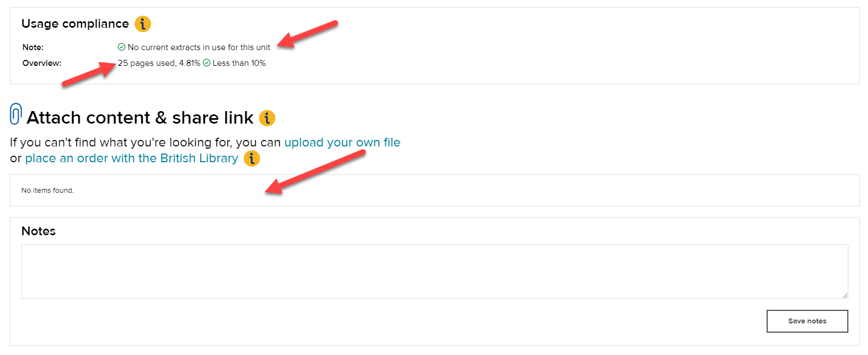868x355 pixels.
Task: Click the No current extracts in use text
Action: [x=199, y=47]
